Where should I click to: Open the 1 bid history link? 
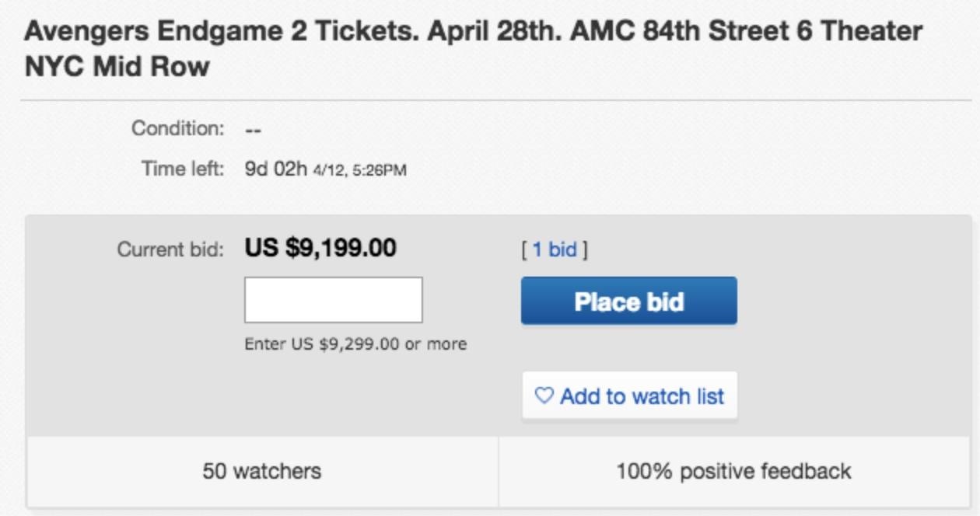(x=555, y=249)
